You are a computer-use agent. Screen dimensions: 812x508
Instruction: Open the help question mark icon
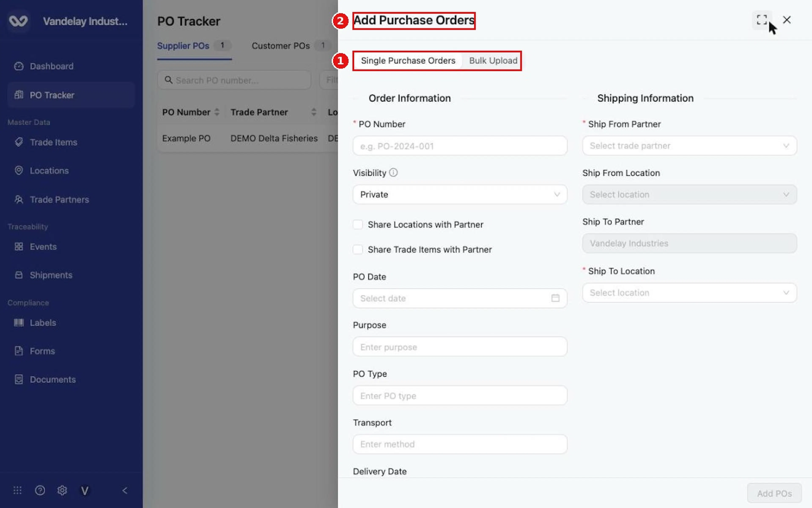(x=40, y=490)
